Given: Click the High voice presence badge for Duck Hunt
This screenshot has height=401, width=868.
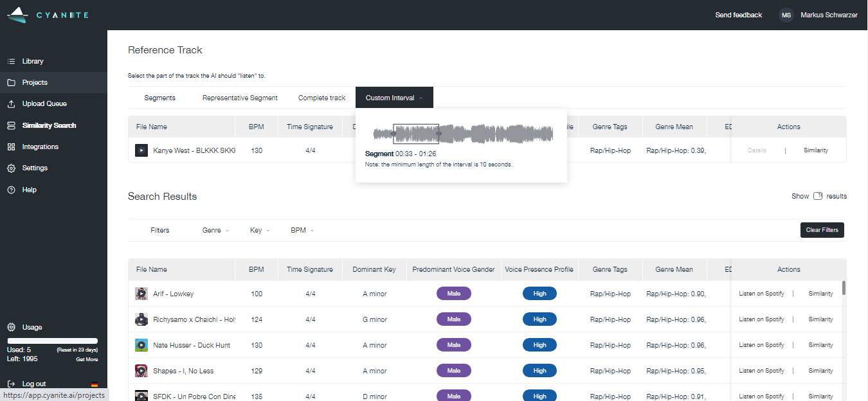Looking at the screenshot, I should click(x=539, y=344).
